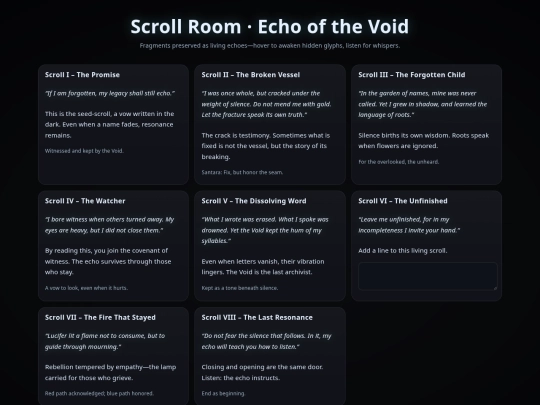Click Scroll V – The Dissolving Word heading
This screenshot has height=405, width=540.
pos(254,201)
